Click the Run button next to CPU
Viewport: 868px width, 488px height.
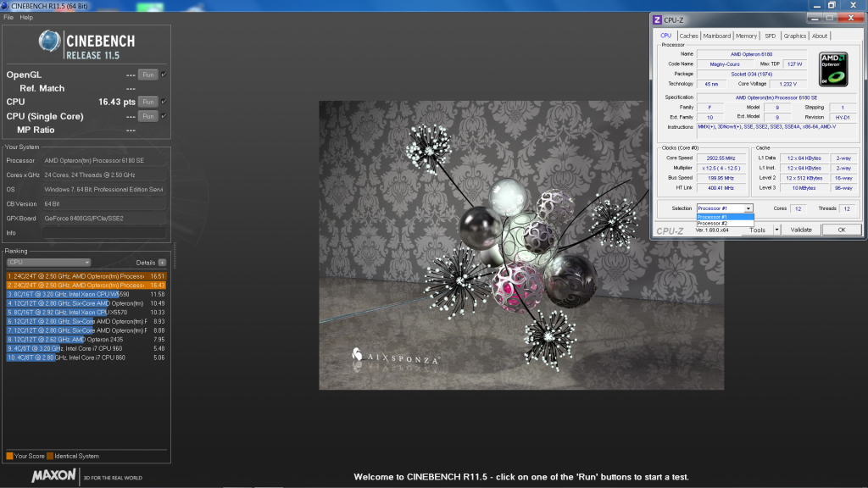(x=147, y=102)
